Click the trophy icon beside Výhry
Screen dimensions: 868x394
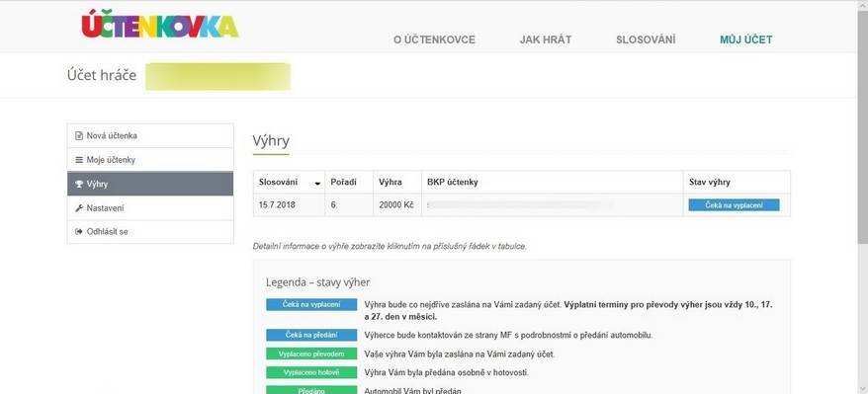pos(79,184)
